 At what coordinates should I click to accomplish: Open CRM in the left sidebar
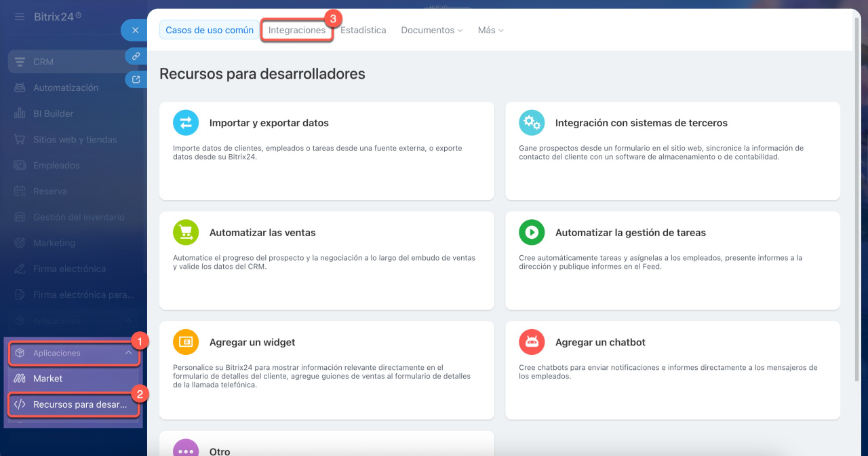(x=43, y=62)
